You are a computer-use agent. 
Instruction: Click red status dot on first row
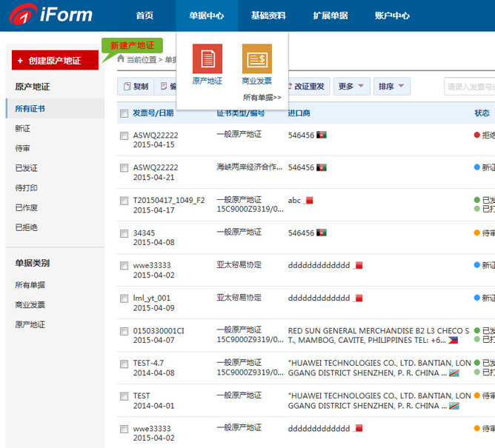477,135
